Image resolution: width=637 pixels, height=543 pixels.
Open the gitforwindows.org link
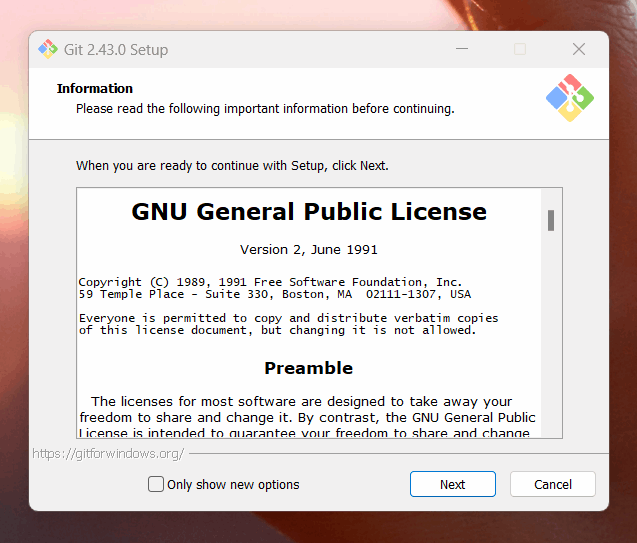pyautogui.click(x=108, y=453)
